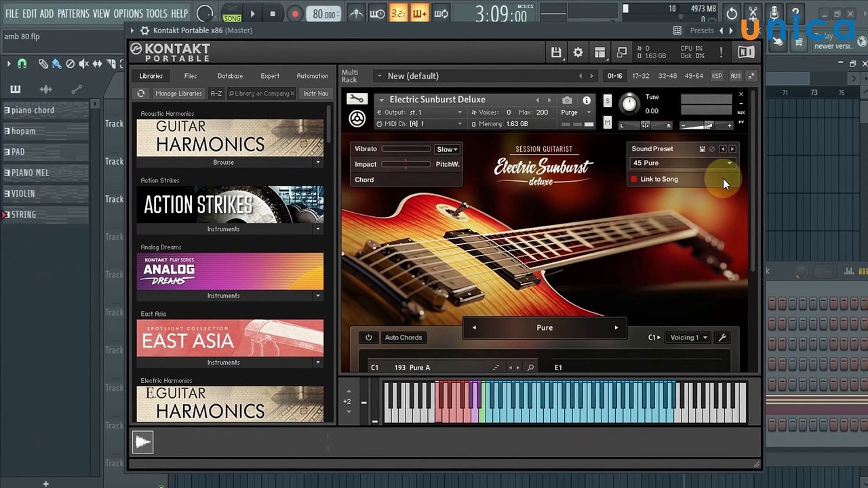Open the Voicing 1 dropdown

point(688,338)
